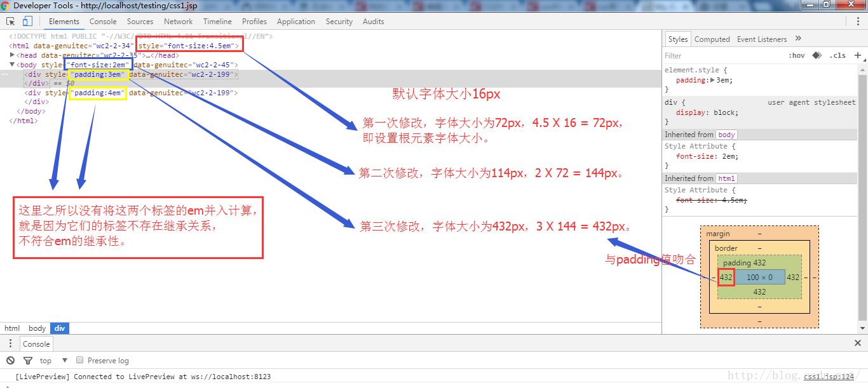Click the body link under Inherited from
This screenshot has height=388, width=868.
[x=727, y=135]
